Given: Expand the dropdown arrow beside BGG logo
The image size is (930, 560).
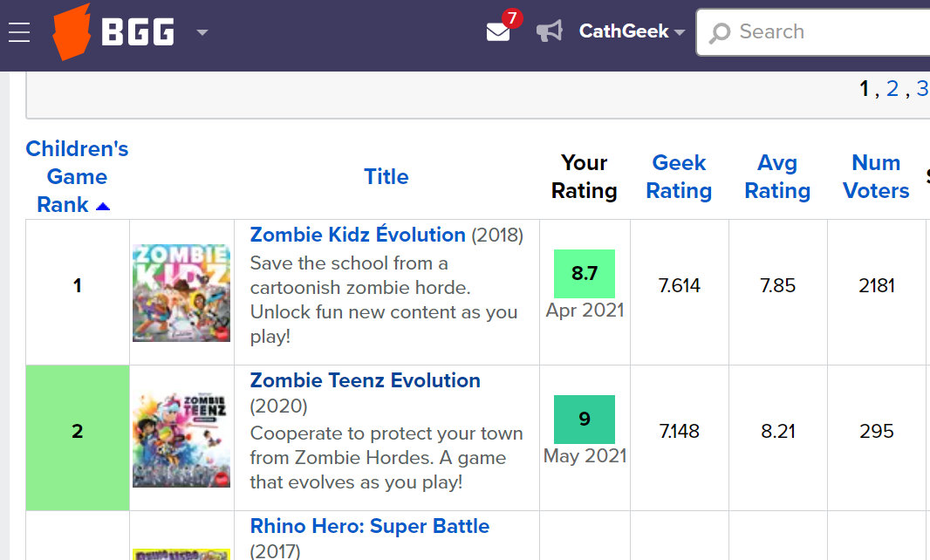Looking at the screenshot, I should [x=202, y=33].
